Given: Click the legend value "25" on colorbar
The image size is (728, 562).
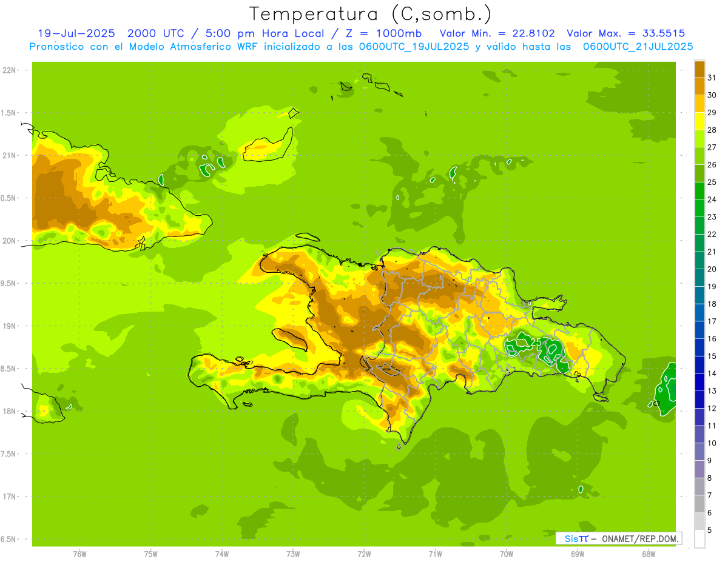Looking at the screenshot, I should coord(712,182).
